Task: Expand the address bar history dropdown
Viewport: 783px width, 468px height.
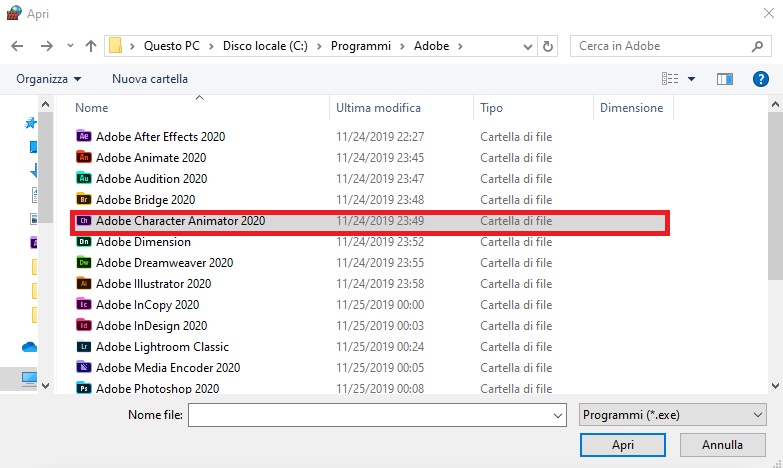Action: 527,46
